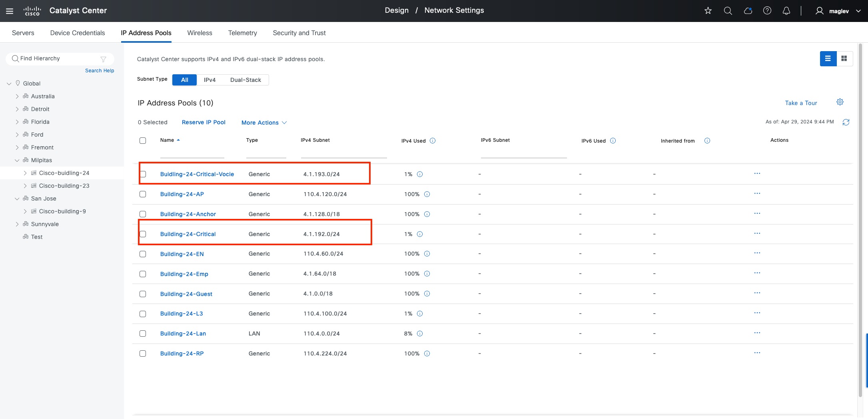868x419 pixels.
Task: Expand the Australia site node
Action: (17, 96)
